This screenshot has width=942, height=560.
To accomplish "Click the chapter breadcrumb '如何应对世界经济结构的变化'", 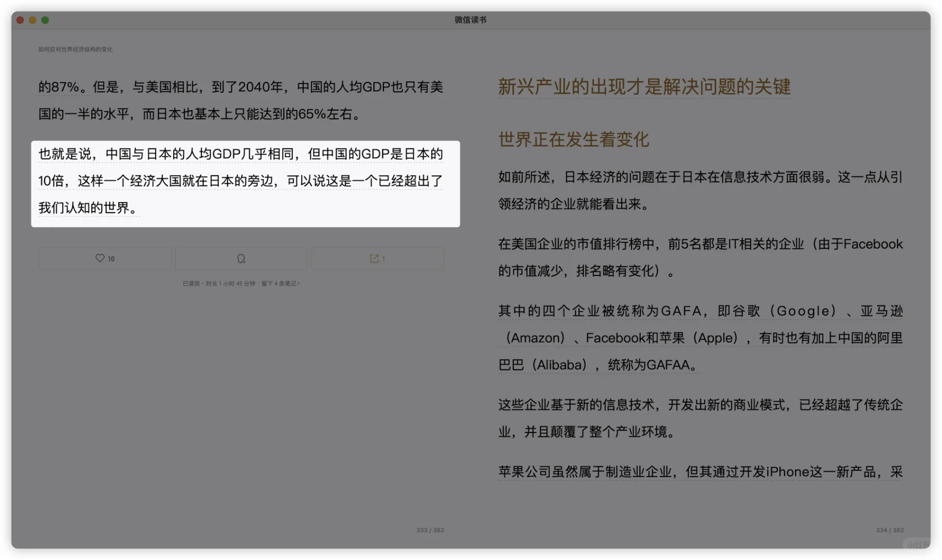I will click(75, 49).
